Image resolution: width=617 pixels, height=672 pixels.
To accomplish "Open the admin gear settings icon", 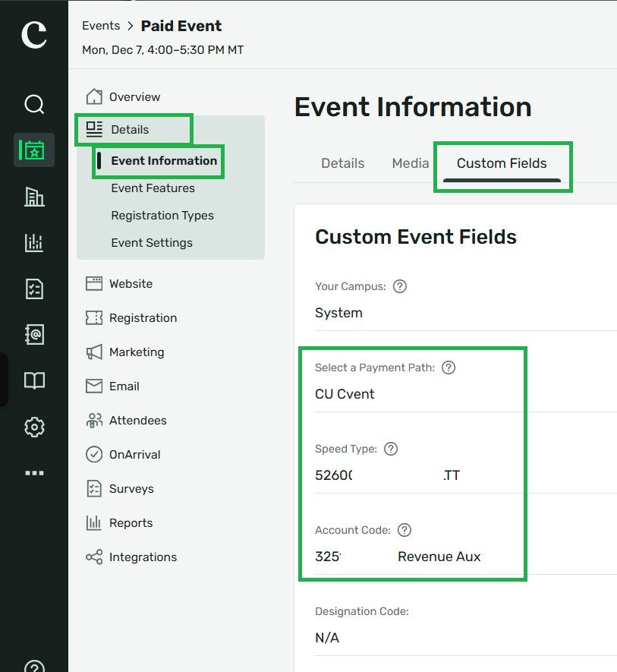I will (34, 427).
